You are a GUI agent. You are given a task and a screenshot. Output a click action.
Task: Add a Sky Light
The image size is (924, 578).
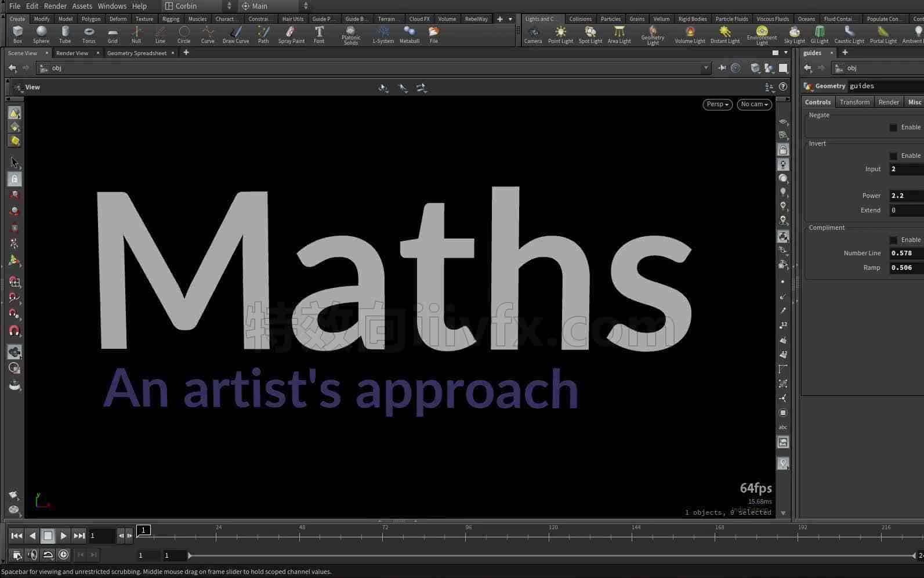(x=794, y=35)
